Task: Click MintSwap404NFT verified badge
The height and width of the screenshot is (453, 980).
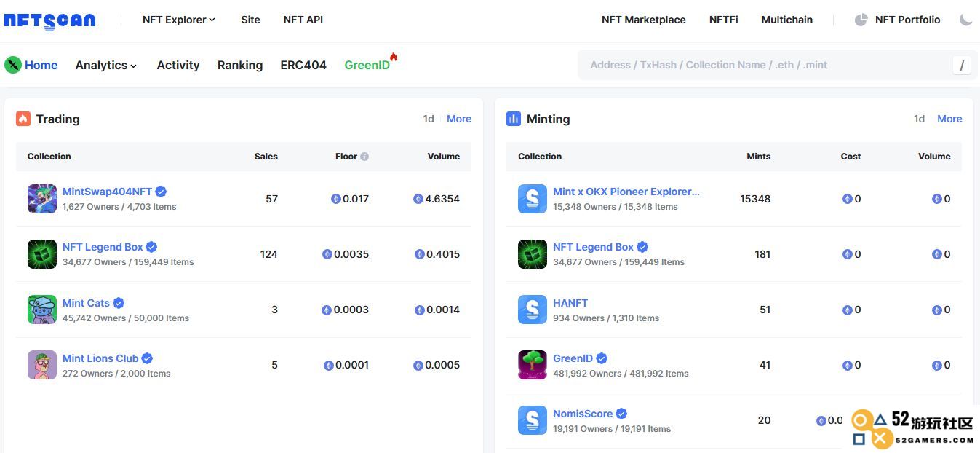Action: (161, 192)
